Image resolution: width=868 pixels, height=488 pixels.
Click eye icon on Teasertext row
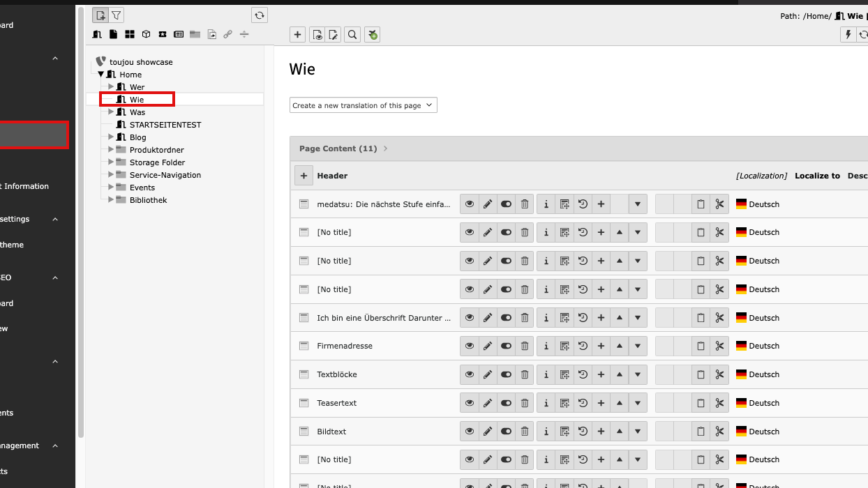click(x=470, y=403)
